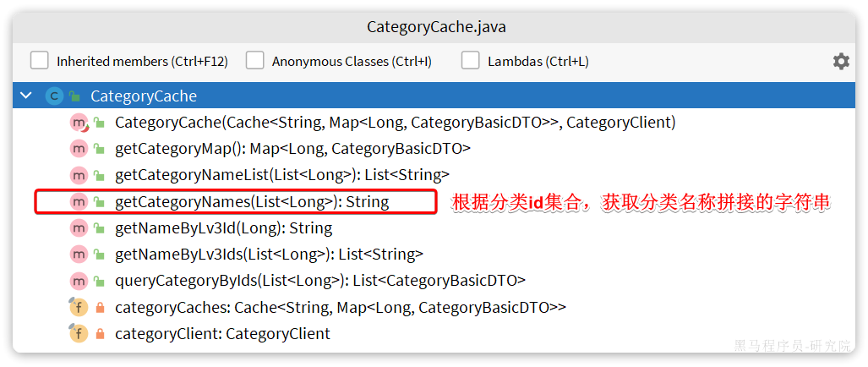Click the CategoryCache class icon
868x367 pixels.
click(x=54, y=96)
